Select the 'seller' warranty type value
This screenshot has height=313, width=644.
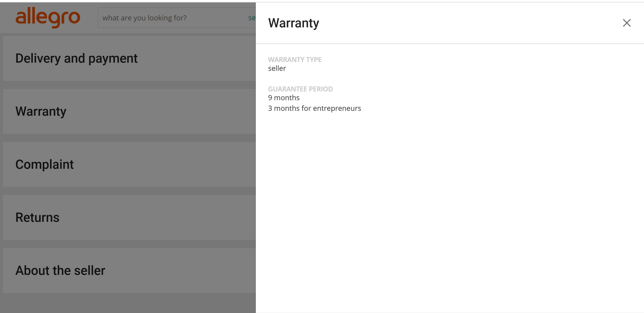pyautogui.click(x=277, y=68)
